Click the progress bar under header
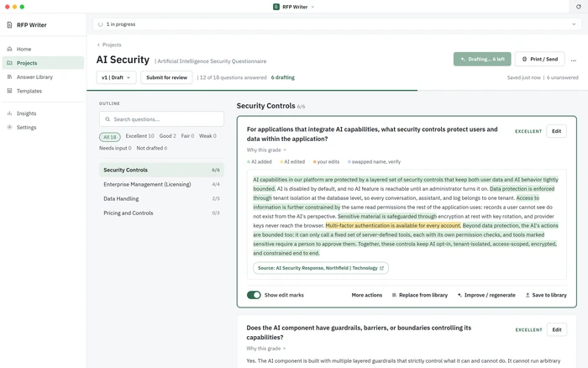The image size is (588, 368). (x=337, y=91)
